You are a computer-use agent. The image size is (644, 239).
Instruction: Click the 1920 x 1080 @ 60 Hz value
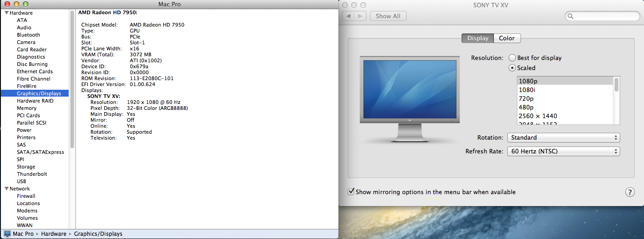[x=153, y=102]
